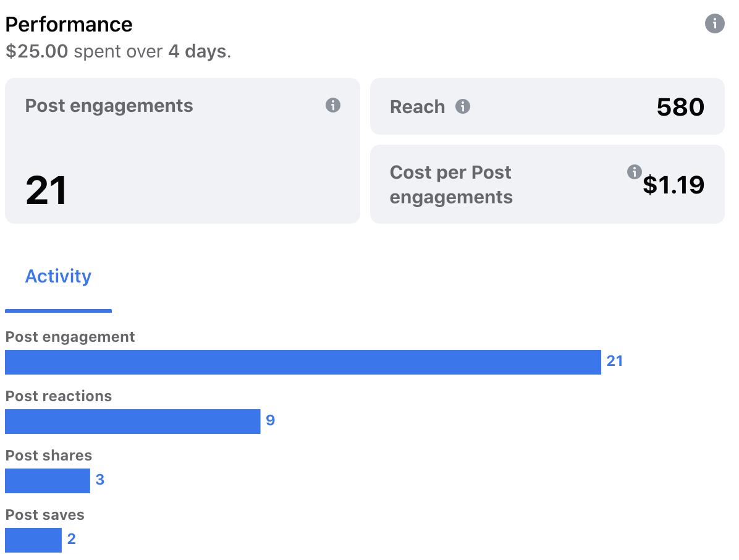This screenshot has width=739, height=560.
Task: Click the Reach value 580
Action: (680, 107)
